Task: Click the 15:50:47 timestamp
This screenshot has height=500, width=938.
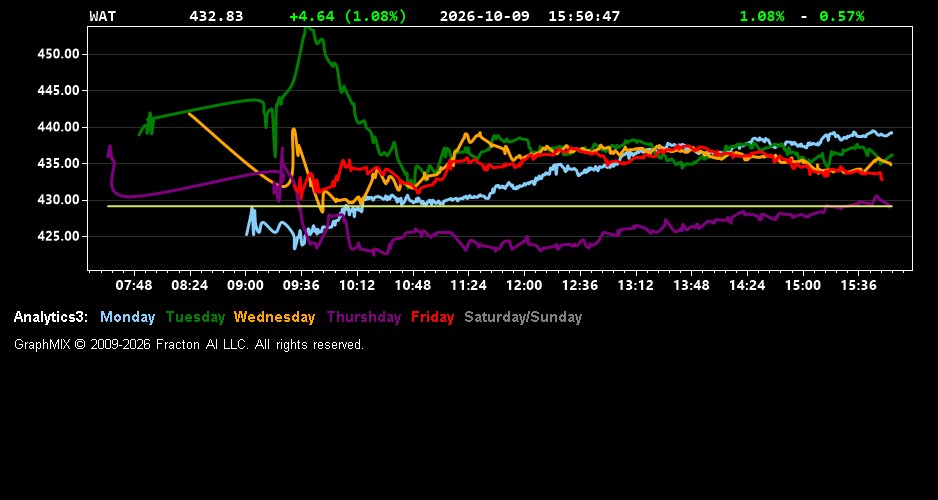Action: point(584,17)
